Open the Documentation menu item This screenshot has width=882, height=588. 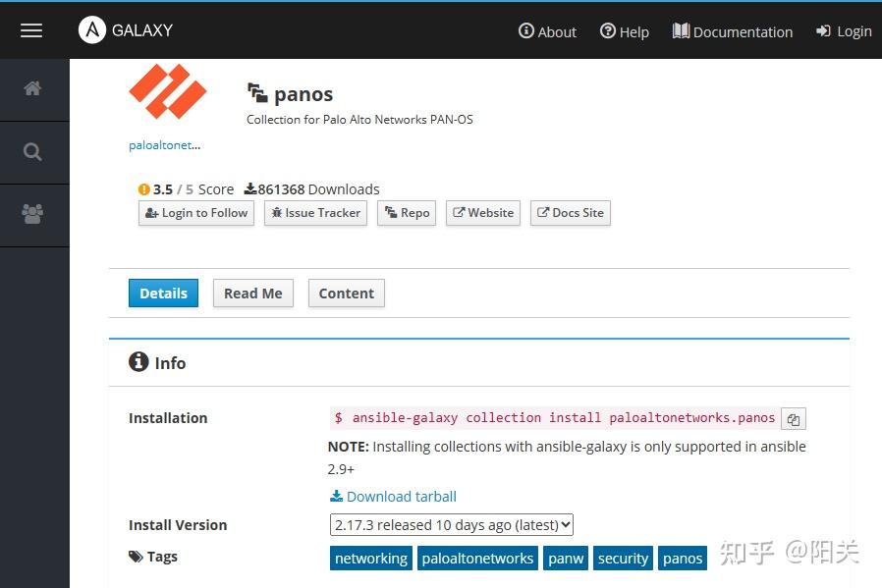click(732, 31)
